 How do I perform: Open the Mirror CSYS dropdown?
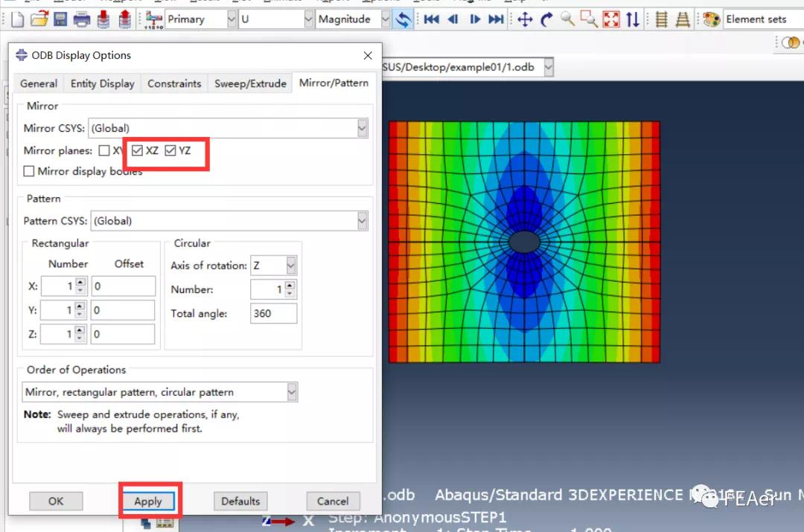coord(362,128)
